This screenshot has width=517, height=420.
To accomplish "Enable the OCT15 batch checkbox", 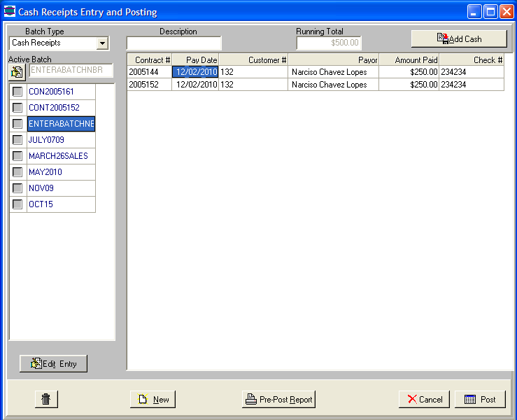I will click(17, 204).
